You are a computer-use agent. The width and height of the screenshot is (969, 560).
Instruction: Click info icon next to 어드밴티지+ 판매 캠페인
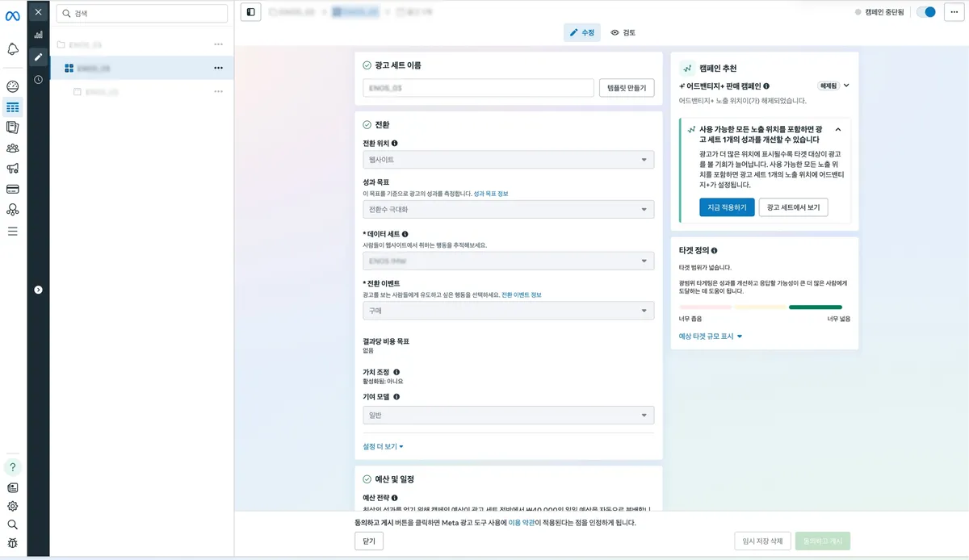[766, 86]
